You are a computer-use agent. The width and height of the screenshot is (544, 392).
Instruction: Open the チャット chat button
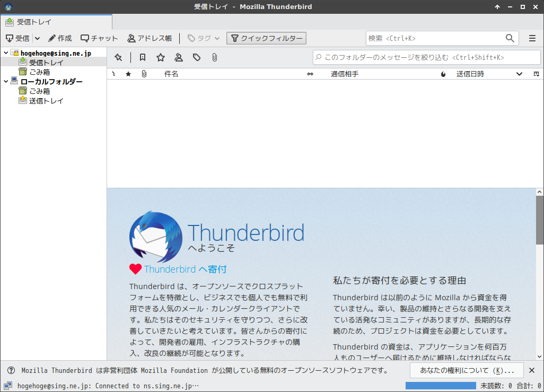click(x=99, y=38)
